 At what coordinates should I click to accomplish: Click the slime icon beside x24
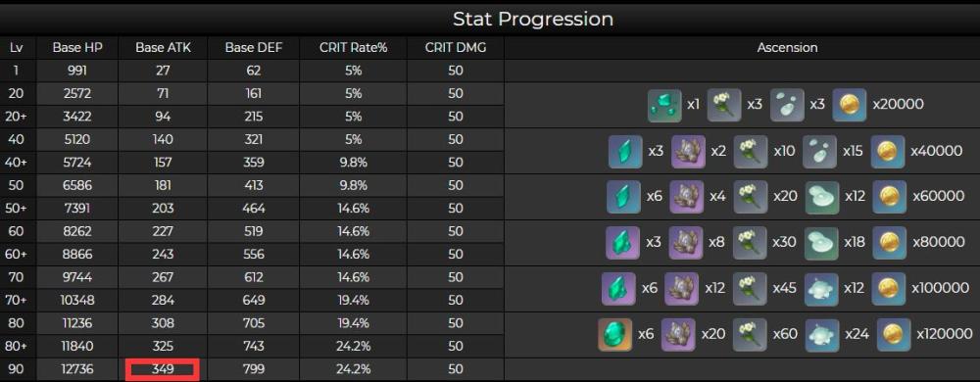822,335
